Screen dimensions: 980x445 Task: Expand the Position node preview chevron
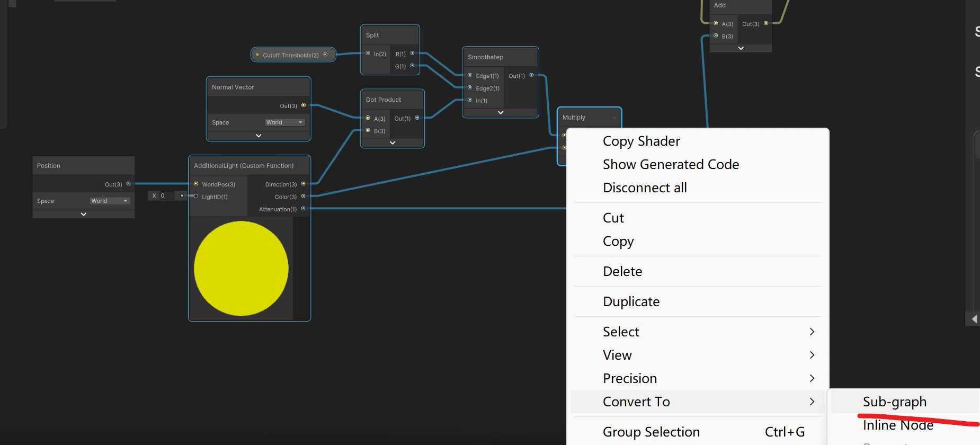(x=84, y=214)
